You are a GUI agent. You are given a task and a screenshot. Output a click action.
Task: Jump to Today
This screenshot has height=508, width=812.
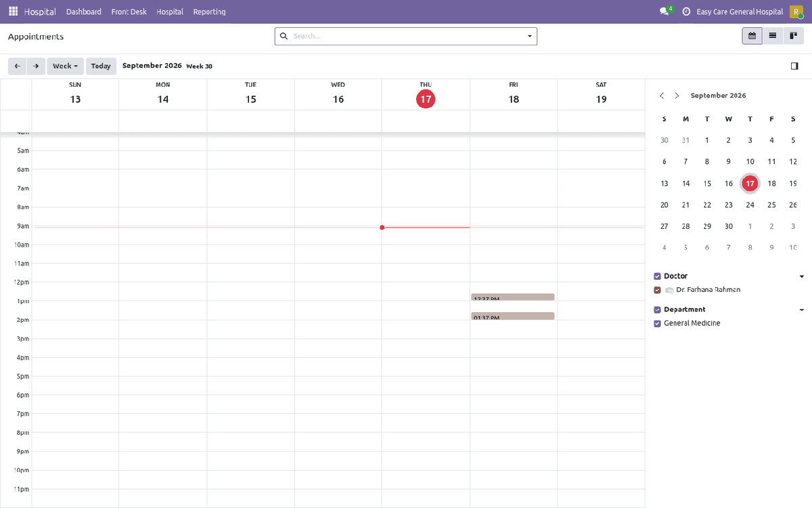click(x=101, y=66)
